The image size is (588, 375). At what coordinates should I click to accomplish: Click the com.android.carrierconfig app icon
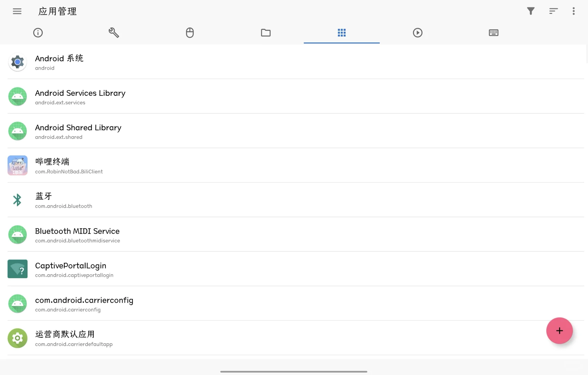(17, 303)
